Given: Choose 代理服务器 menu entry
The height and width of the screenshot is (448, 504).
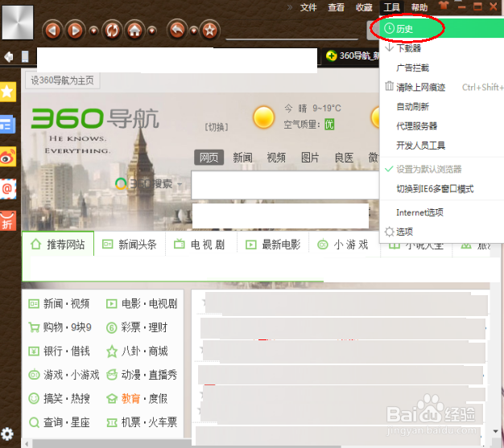Looking at the screenshot, I should (442, 126).
